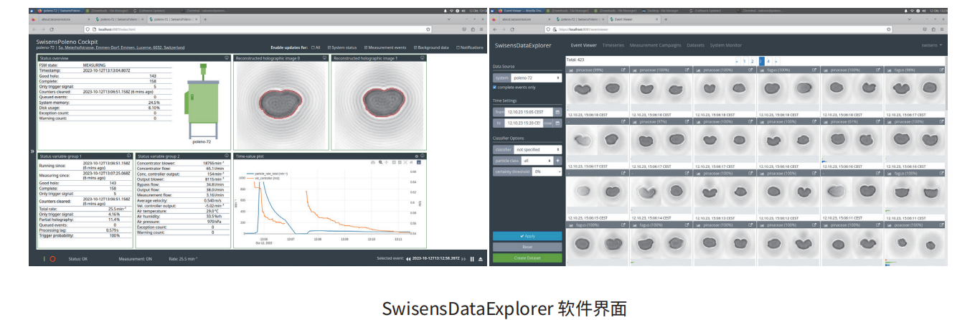The width and height of the screenshot is (980, 320).
Task: Toggle the Notifications updates checkbox
Action: click(458, 47)
